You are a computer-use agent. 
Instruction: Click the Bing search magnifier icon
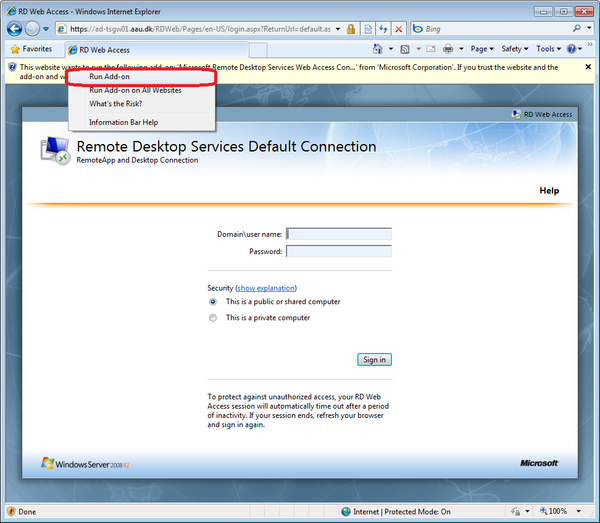[574, 29]
